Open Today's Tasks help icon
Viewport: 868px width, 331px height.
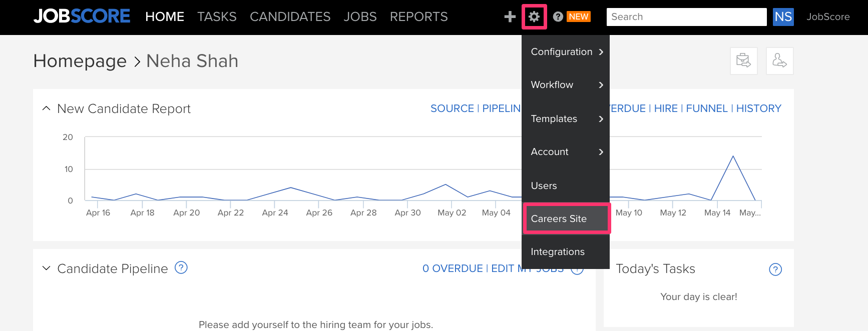click(x=775, y=269)
